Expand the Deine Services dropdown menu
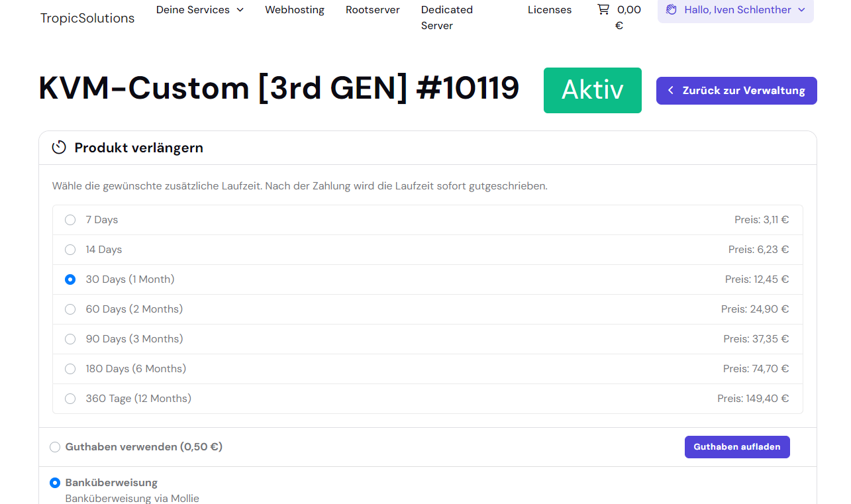Image resolution: width=851 pixels, height=504 pixels. (200, 10)
